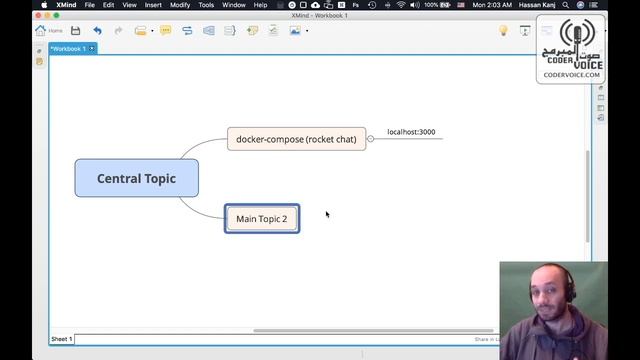Click the vertical scrollbar of the canvas
The height and width of the screenshot is (360, 640).
pyautogui.click(x=588, y=196)
